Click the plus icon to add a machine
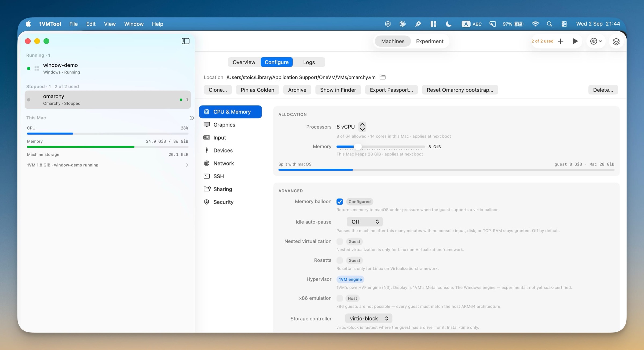 (561, 41)
